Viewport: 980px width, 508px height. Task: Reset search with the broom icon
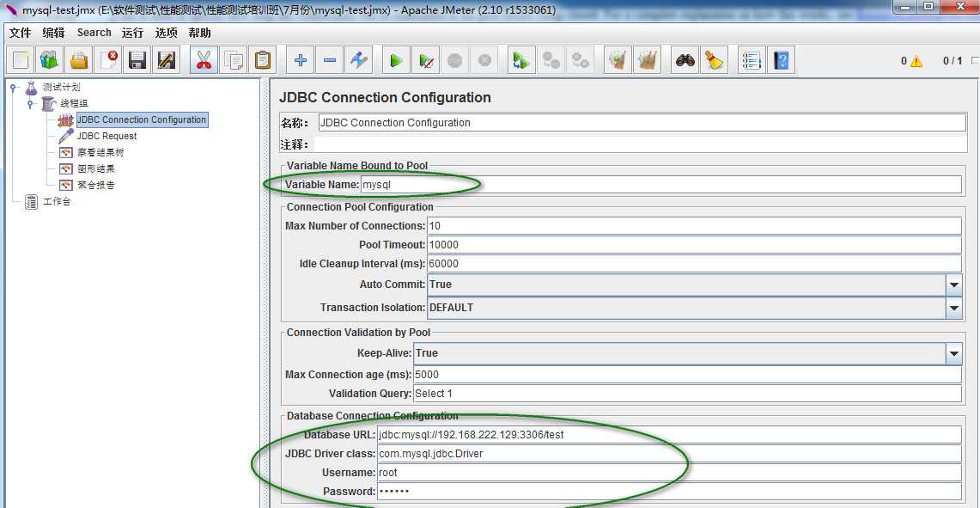click(714, 60)
